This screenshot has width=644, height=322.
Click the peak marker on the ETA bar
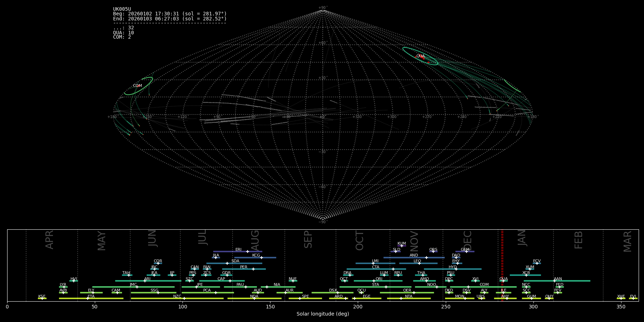click(88, 298)
